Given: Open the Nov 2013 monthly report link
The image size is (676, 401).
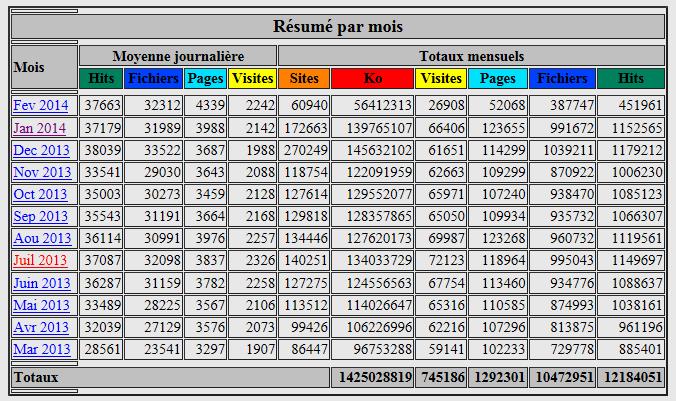Looking at the screenshot, I should click(x=42, y=172).
